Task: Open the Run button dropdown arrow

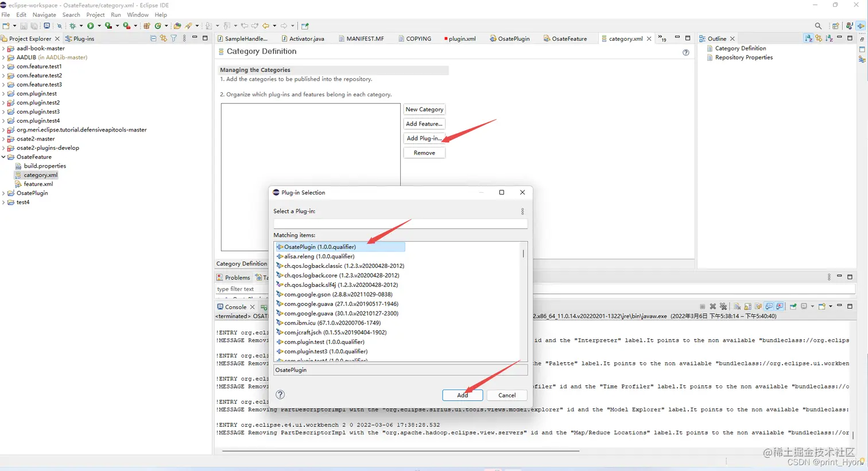Action: [x=99, y=26]
